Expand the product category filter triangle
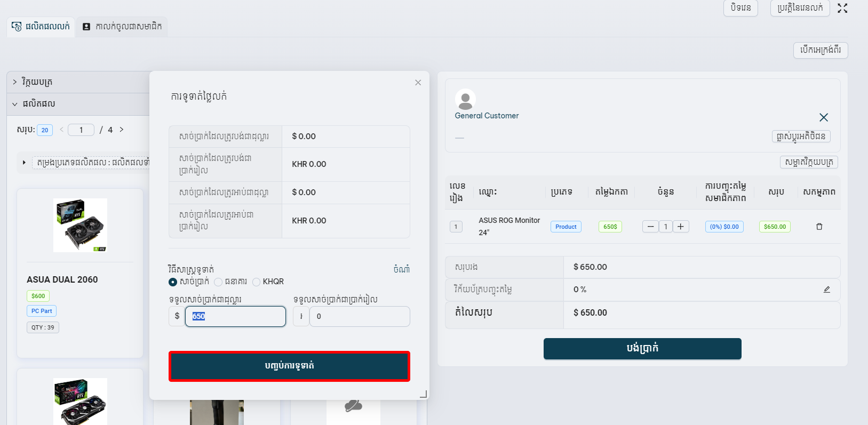 [x=24, y=162]
